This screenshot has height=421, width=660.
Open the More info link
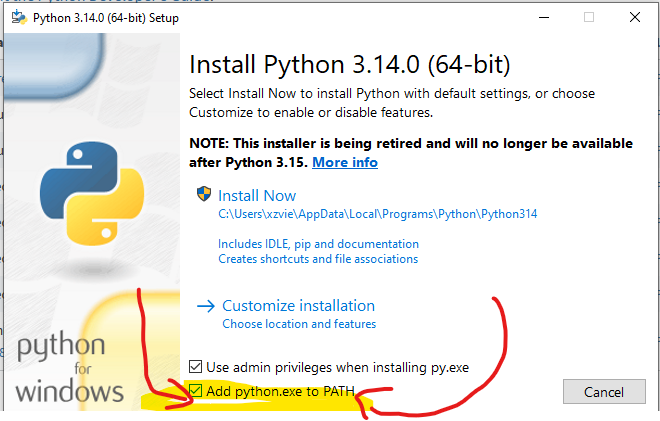pyautogui.click(x=345, y=162)
